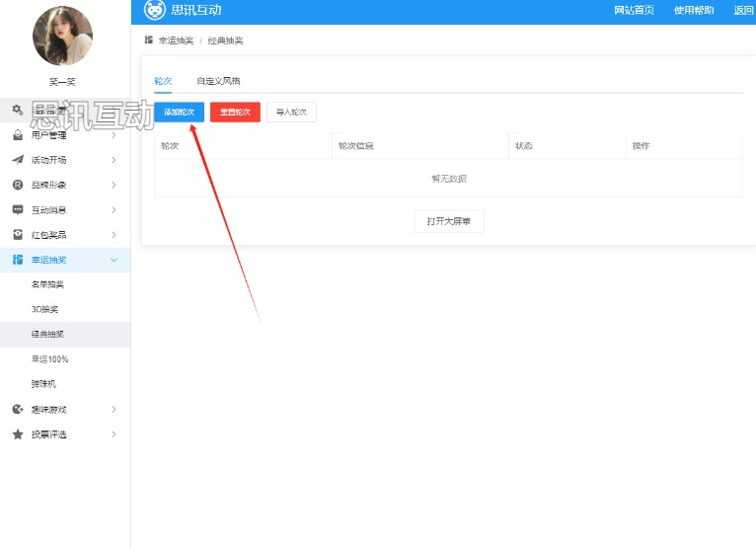The image size is (756, 549).
Task: Click 互动消息 menu label
Action: tap(48, 210)
